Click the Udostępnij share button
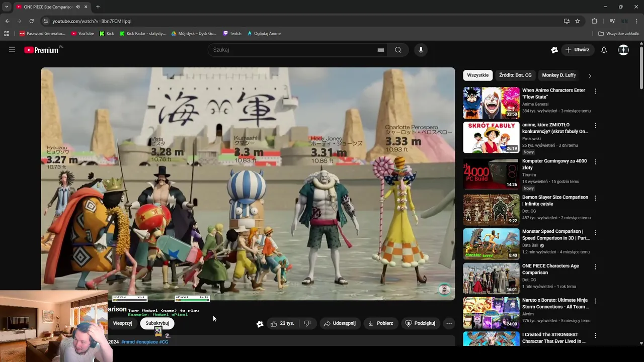 point(340,323)
